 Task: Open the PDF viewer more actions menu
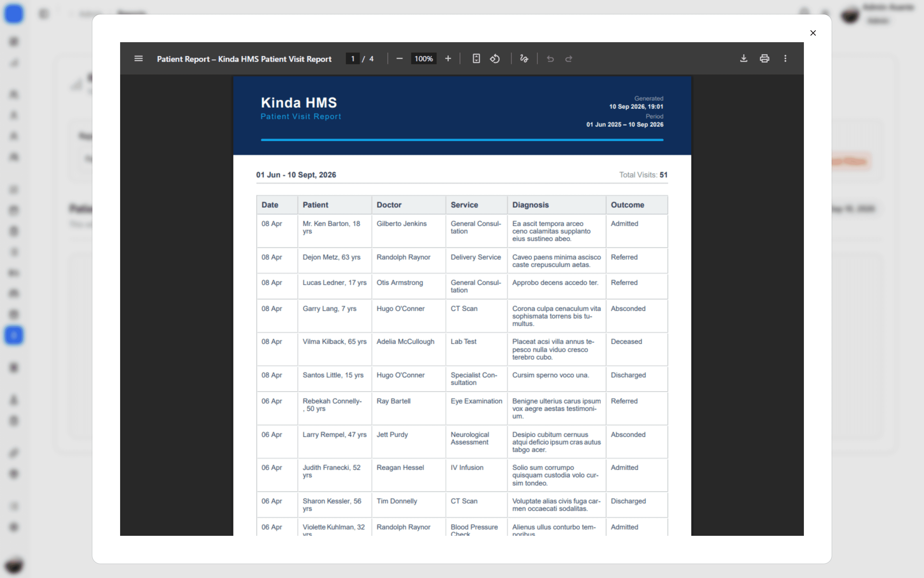coord(785,58)
